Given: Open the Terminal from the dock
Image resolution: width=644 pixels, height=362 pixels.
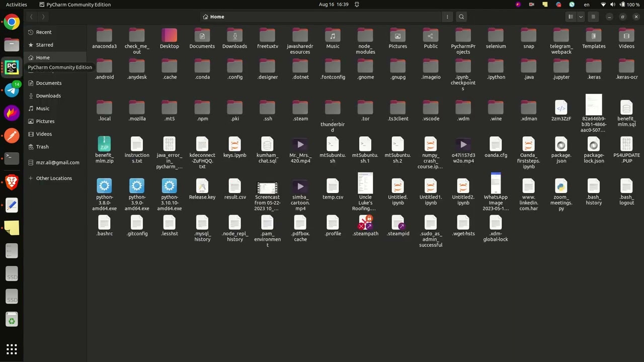Looking at the screenshot, I should [x=12, y=158].
